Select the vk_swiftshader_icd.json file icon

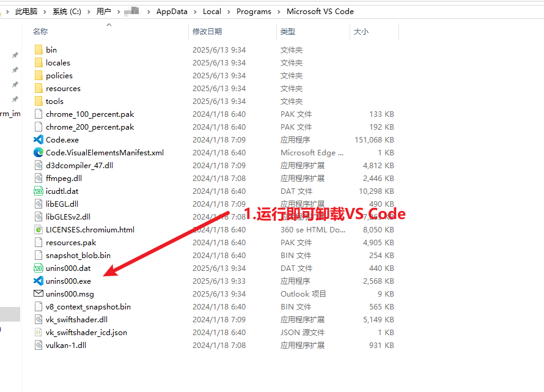[39, 332]
